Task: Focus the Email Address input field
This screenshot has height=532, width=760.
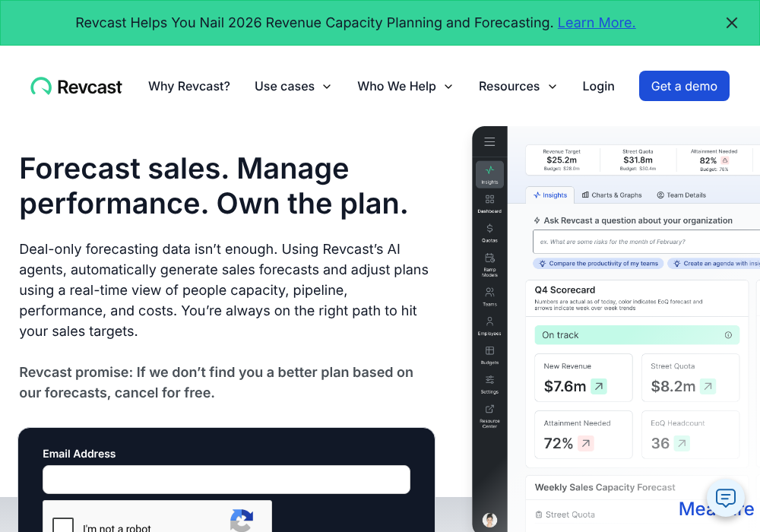Action: pyautogui.click(x=226, y=480)
